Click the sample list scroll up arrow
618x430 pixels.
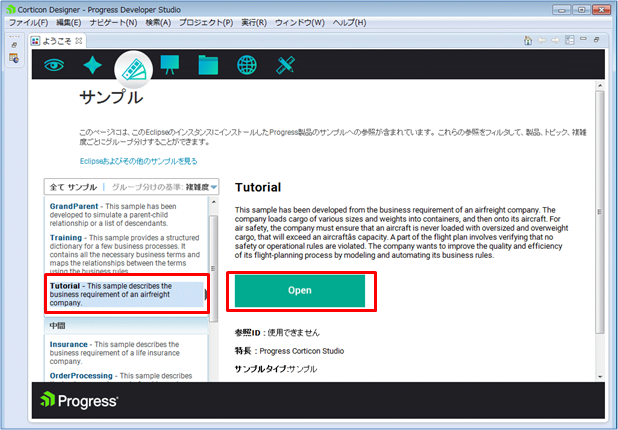click(213, 202)
